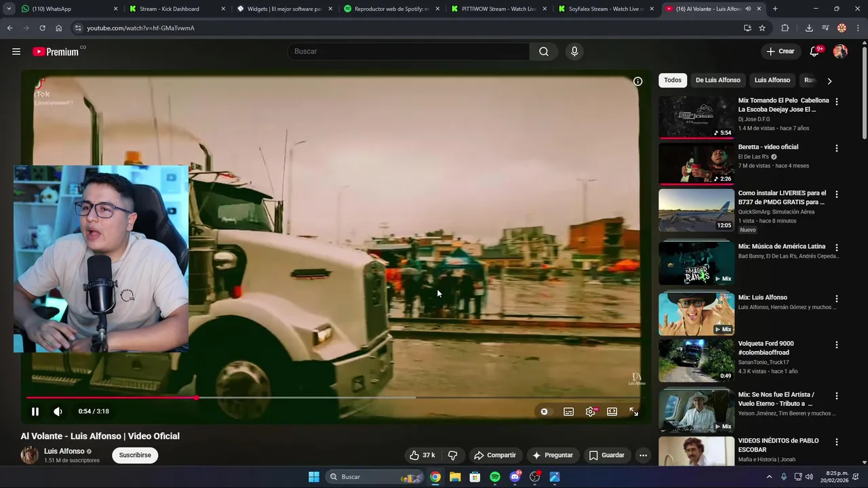Bookmark this page with the star icon

tap(762, 28)
